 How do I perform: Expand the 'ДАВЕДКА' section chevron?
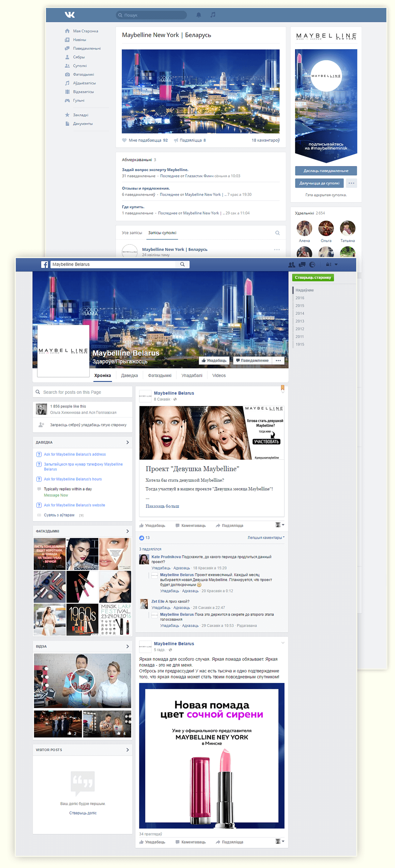(x=127, y=442)
